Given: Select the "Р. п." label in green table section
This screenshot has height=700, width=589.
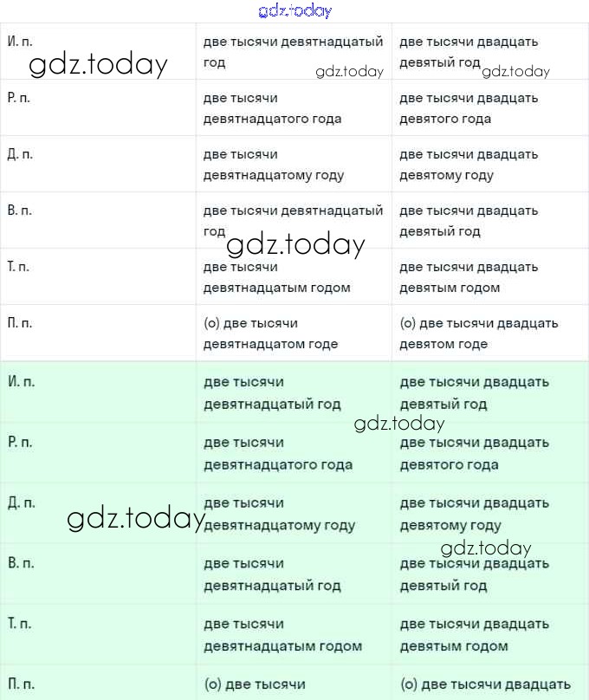Looking at the screenshot, I should click(x=20, y=443).
